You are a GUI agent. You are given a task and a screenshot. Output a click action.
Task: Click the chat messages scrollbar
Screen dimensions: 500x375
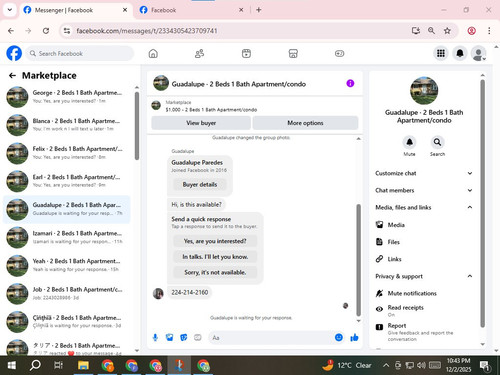pos(359,260)
